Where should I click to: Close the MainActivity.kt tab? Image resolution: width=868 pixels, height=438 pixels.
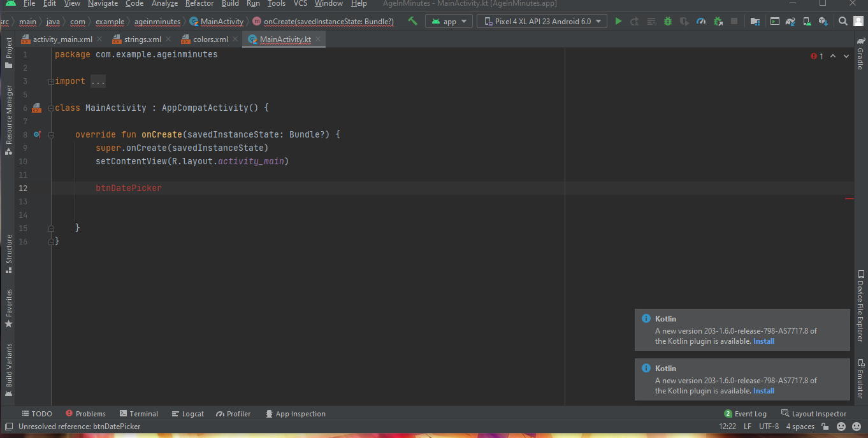pyautogui.click(x=318, y=39)
